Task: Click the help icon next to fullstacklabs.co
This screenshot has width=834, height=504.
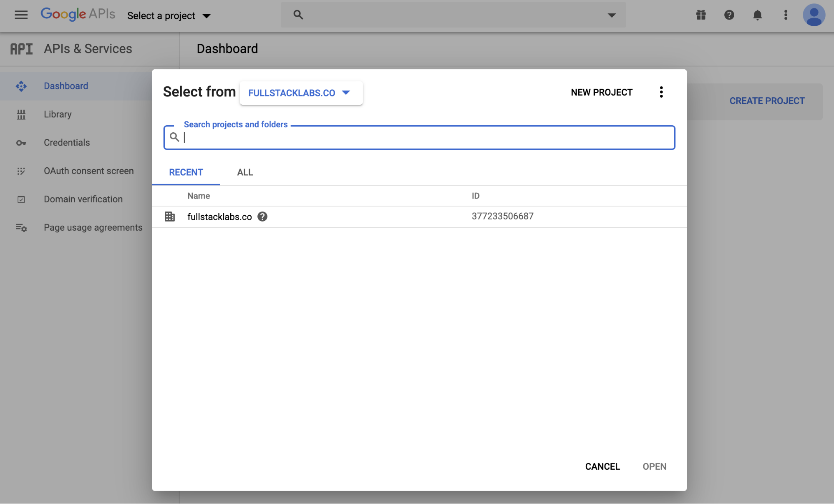Action: (x=262, y=217)
